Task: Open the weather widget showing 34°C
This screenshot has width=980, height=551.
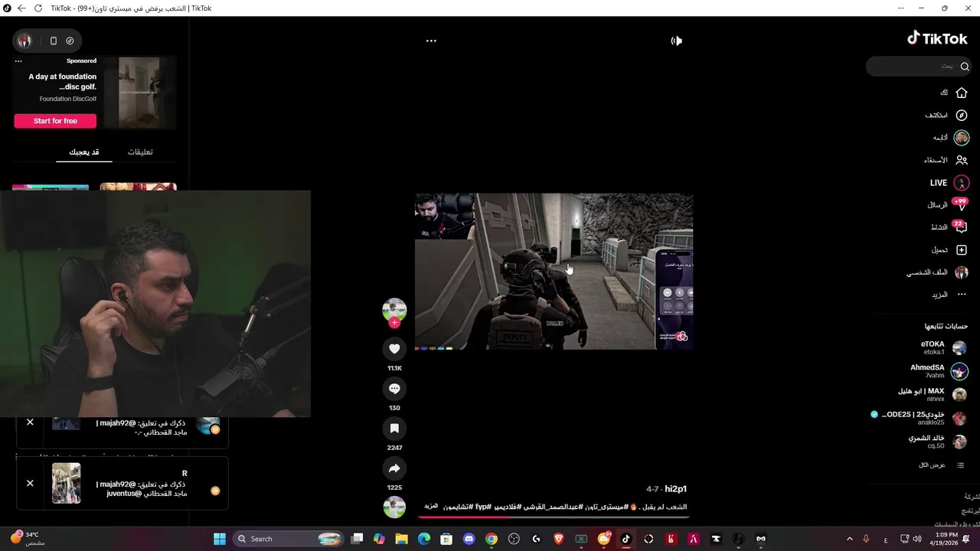Action: tap(28, 539)
